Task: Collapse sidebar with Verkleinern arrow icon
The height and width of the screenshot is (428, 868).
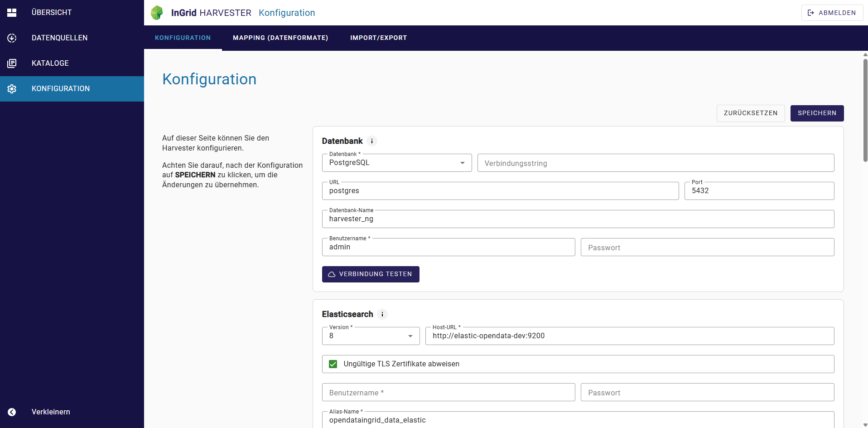Action: 12,412
